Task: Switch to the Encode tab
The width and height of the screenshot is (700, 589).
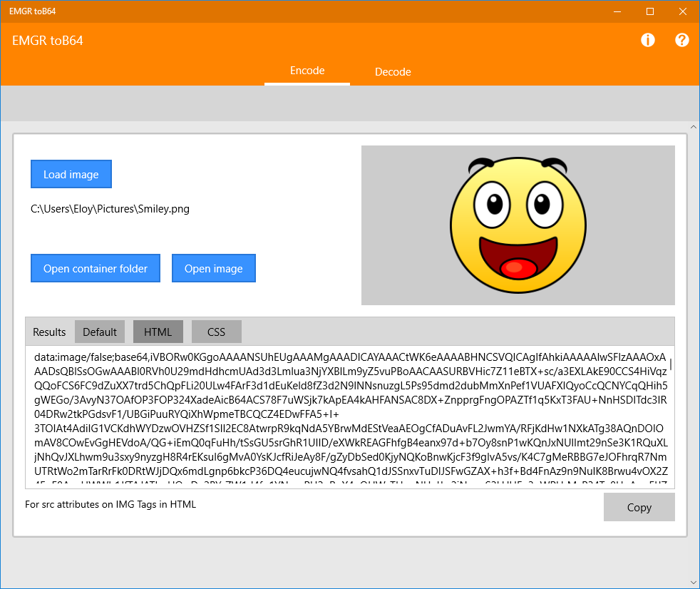Action: [307, 71]
